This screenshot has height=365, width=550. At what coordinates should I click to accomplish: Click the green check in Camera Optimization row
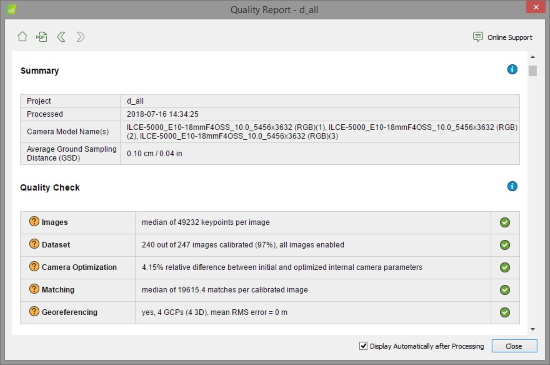point(505,267)
